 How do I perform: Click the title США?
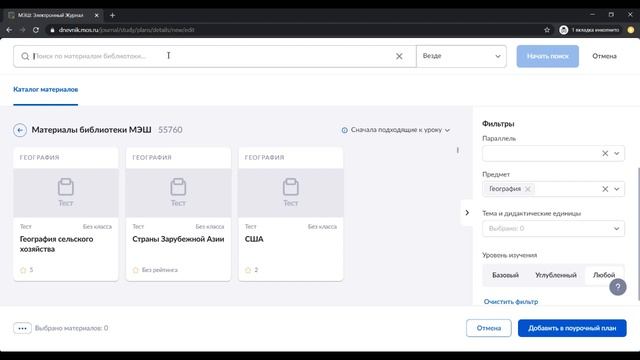[254, 239]
